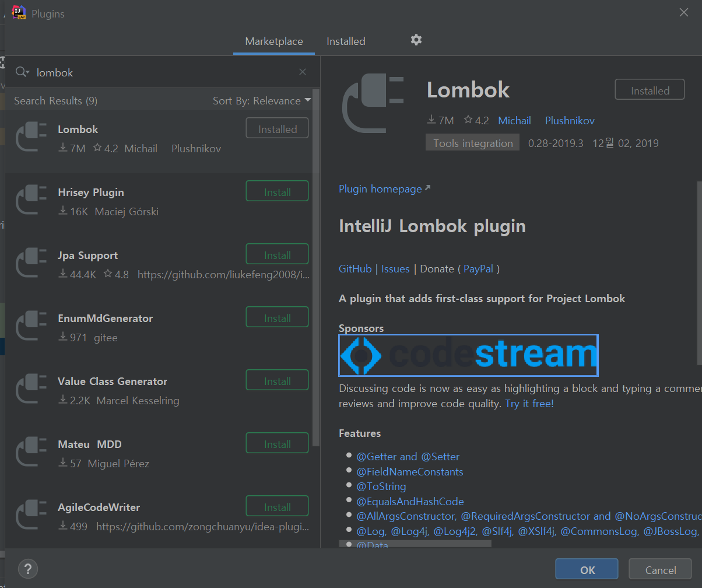Click the IntelliJ IDEA icon in title bar

point(19,13)
